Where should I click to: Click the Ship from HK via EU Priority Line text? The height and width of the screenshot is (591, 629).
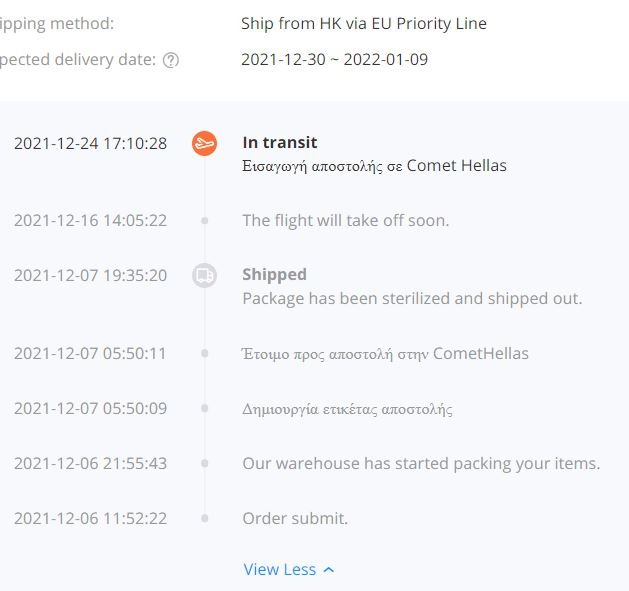(x=364, y=24)
